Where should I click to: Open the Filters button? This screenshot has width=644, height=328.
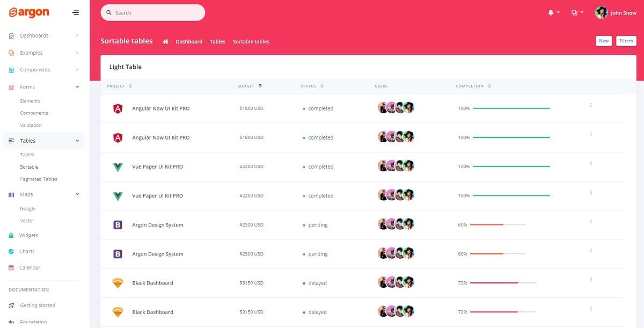626,41
